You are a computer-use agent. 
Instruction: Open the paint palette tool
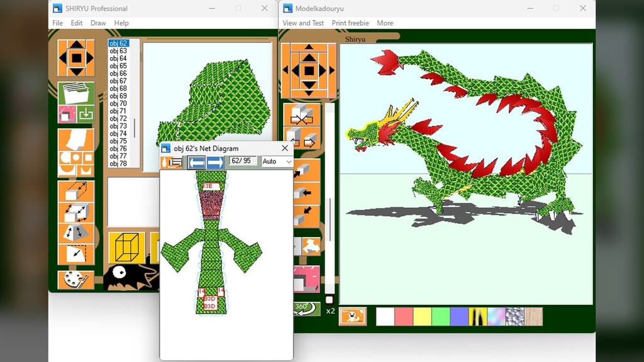[76, 280]
